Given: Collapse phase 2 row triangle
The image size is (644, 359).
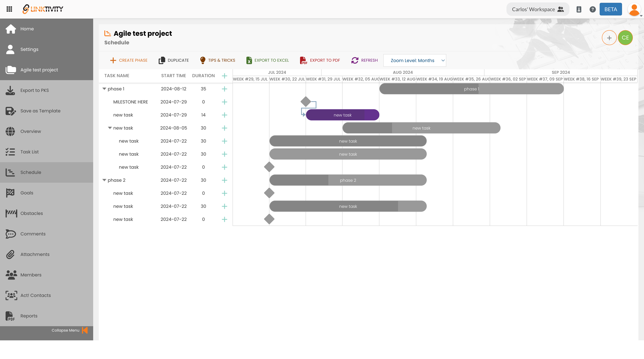Looking at the screenshot, I should coord(104,180).
